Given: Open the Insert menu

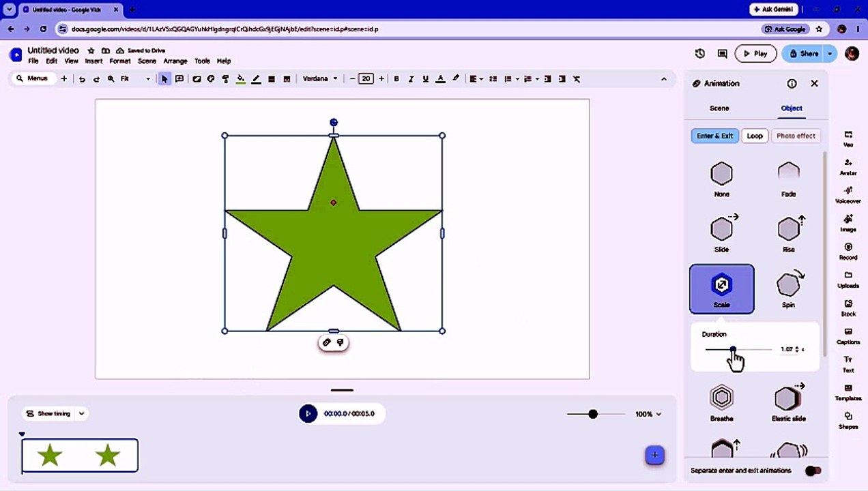Looking at the screenshot, I should (93, 61).
